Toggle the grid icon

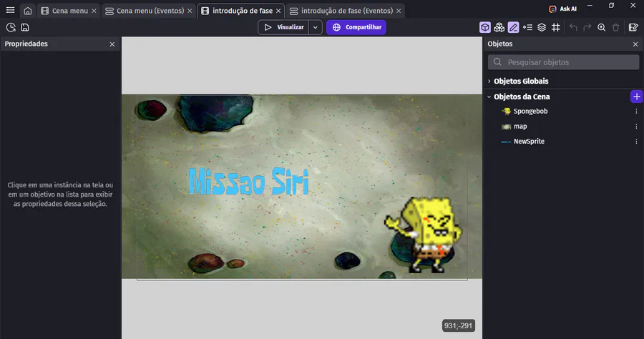coord(556,27)
